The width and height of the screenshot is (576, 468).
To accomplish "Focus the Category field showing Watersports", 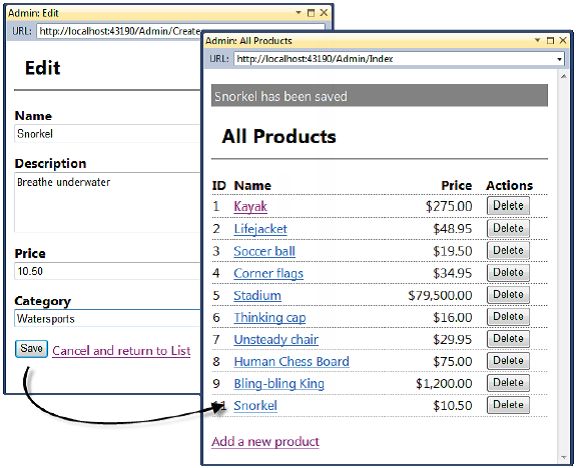I will [x=107, y=318].
